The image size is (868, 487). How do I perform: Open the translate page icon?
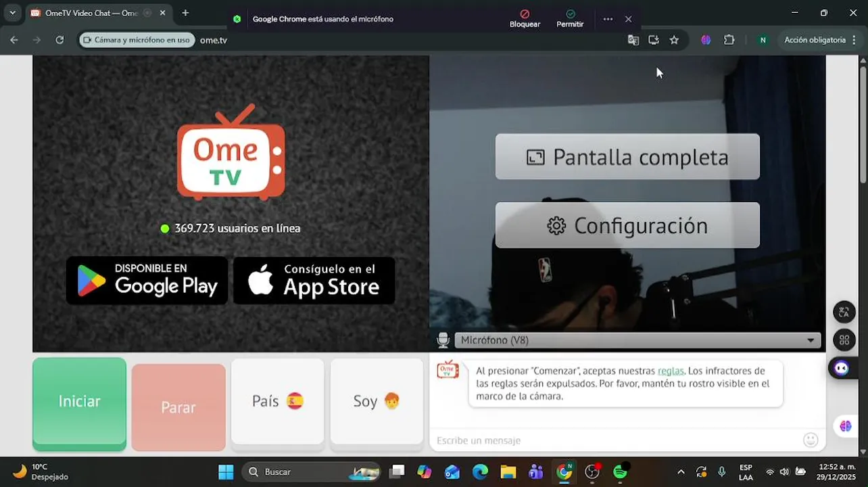[633, 40]
